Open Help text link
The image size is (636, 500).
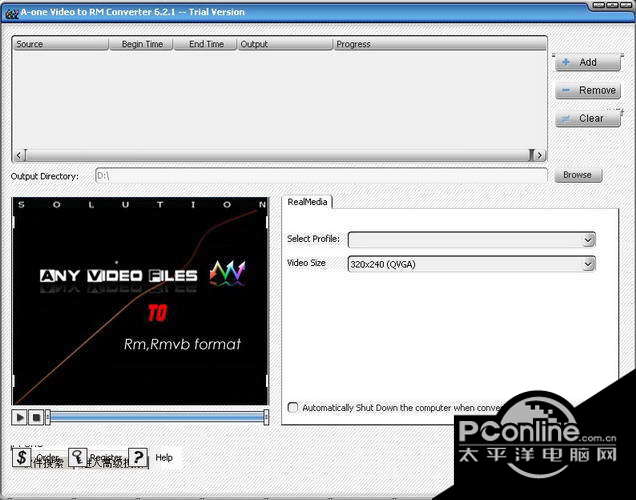164,457
